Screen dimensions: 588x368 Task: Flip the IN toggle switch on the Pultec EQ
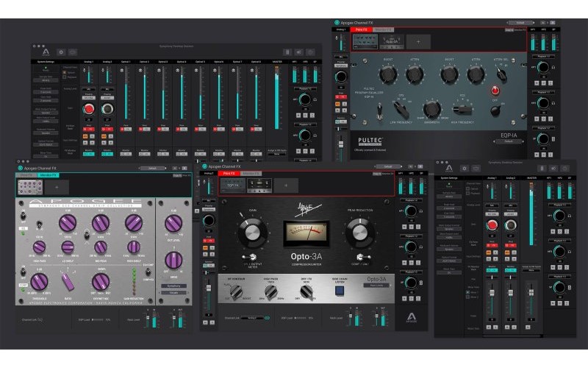(379, 112)
